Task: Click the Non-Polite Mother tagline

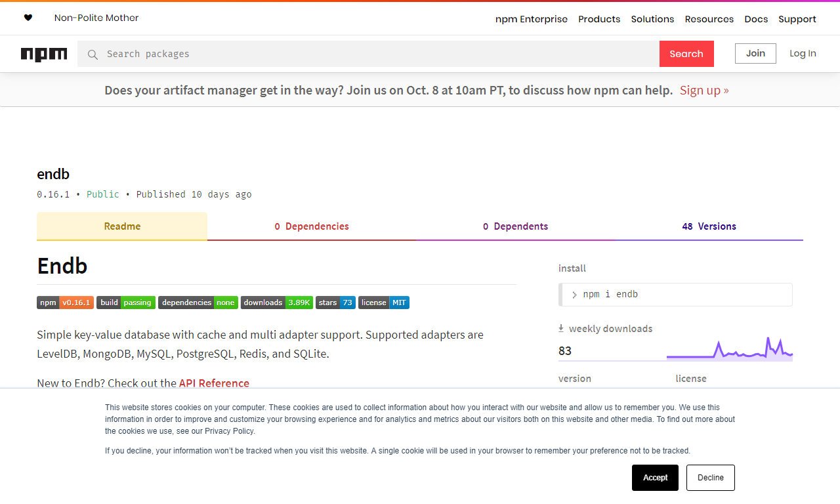Action: click(x=96, y=18)
